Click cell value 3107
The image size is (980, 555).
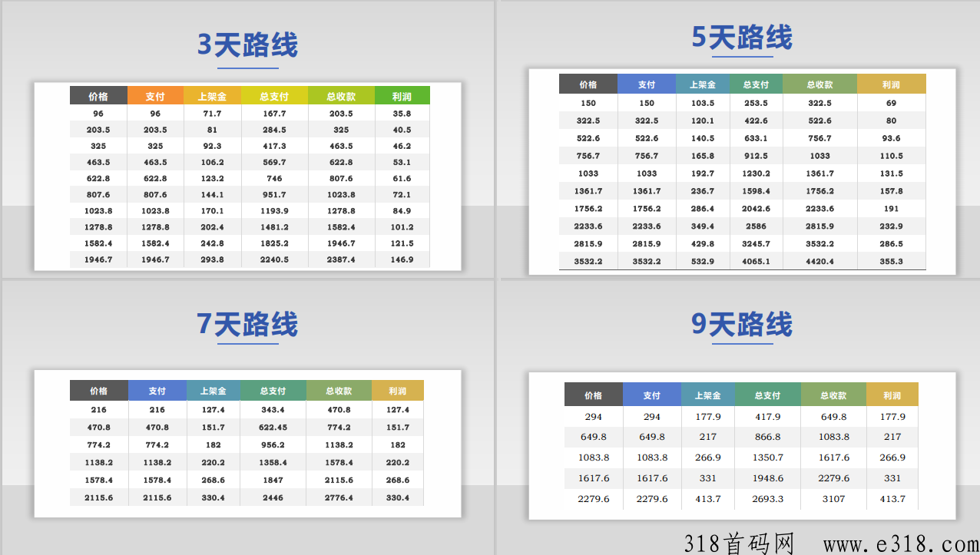pos(833,499)
